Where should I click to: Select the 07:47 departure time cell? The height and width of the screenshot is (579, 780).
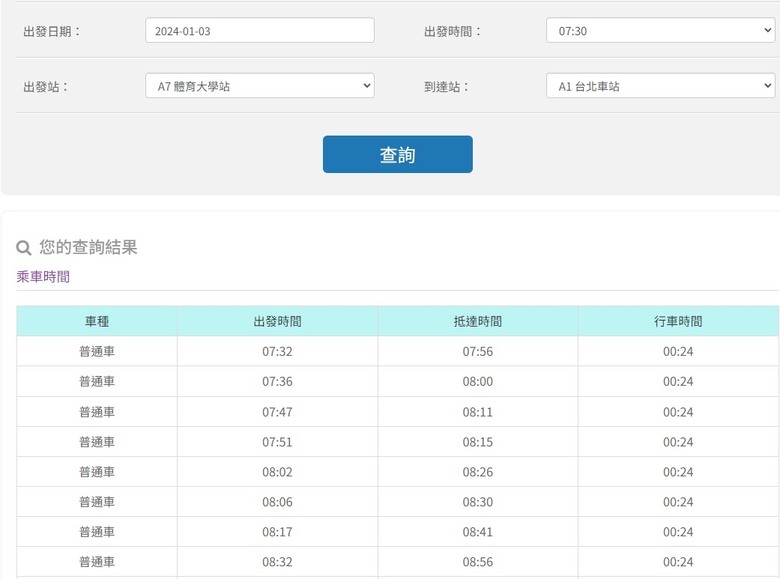coord(277,412)
